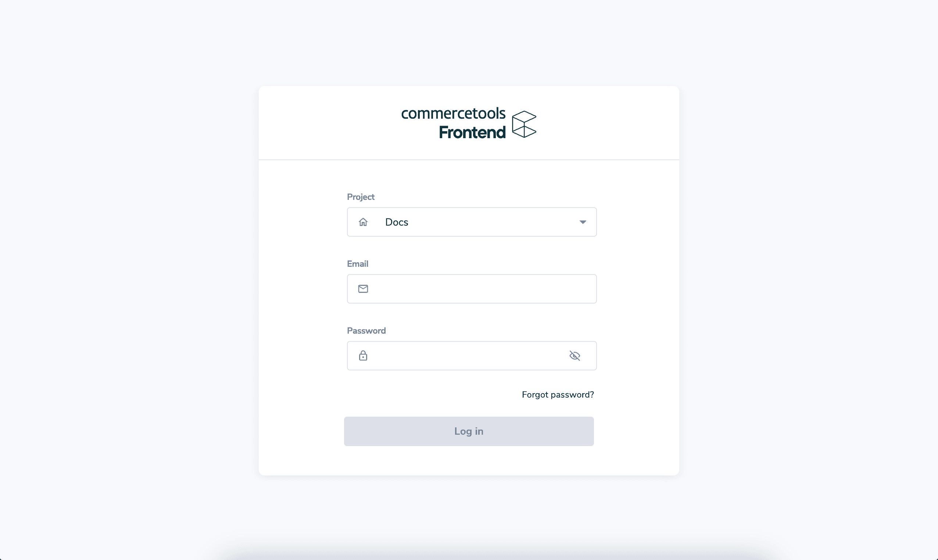
Task: Show password using the crossed-eye icon
Action: pyautogui.click(x=574, y=355)
